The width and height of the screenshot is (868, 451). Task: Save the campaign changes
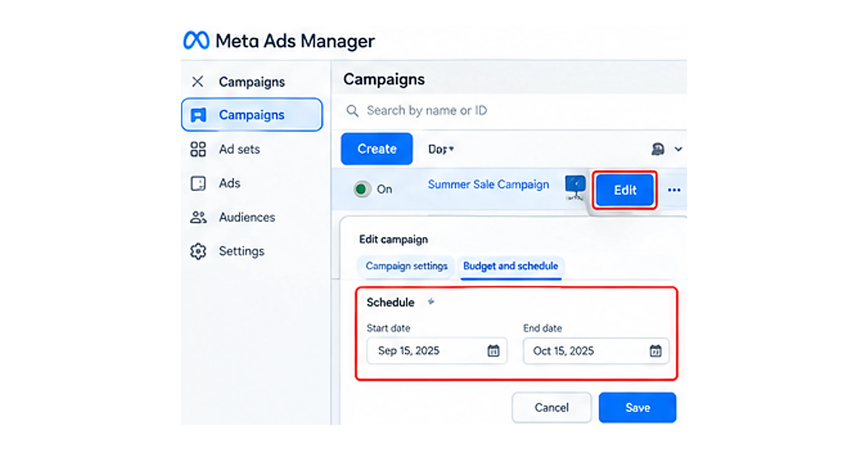point(638,408)
